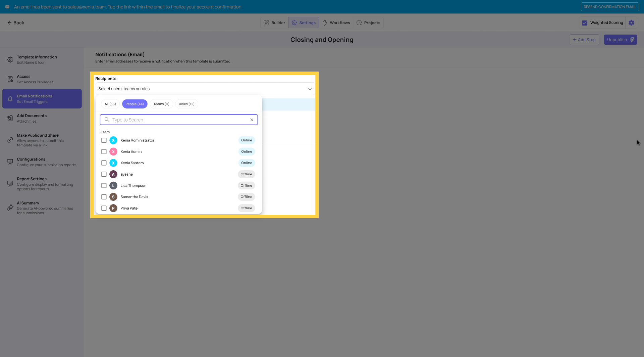Click the Configurations presentation icon

tap(10, 162)
